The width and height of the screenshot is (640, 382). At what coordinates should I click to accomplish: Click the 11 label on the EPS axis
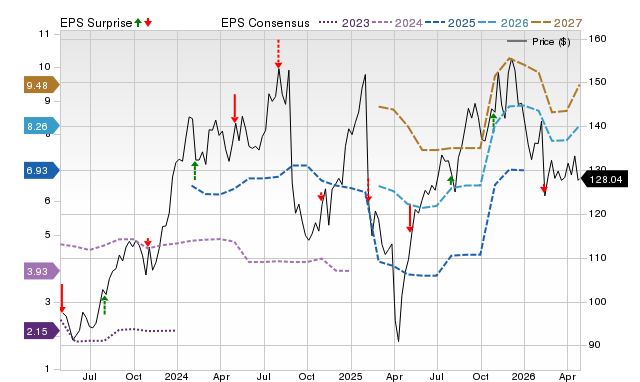pyautogui.click(x=44, y=34)
